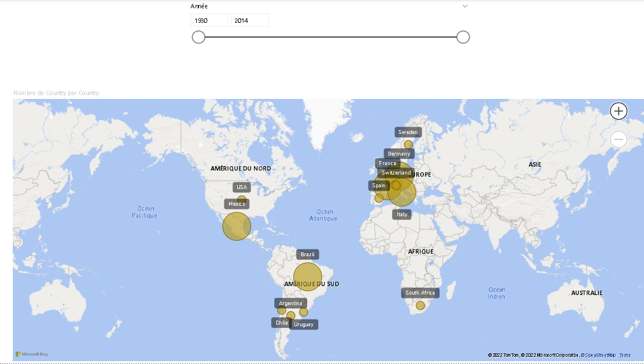This screenshot has width=644, height=364.
Task: Click the Microsoft Bing logo
Action: point(32,354)
